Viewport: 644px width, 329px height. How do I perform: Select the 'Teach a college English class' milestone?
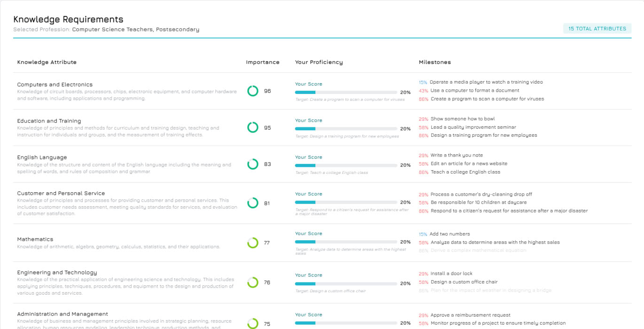(465, 172)
